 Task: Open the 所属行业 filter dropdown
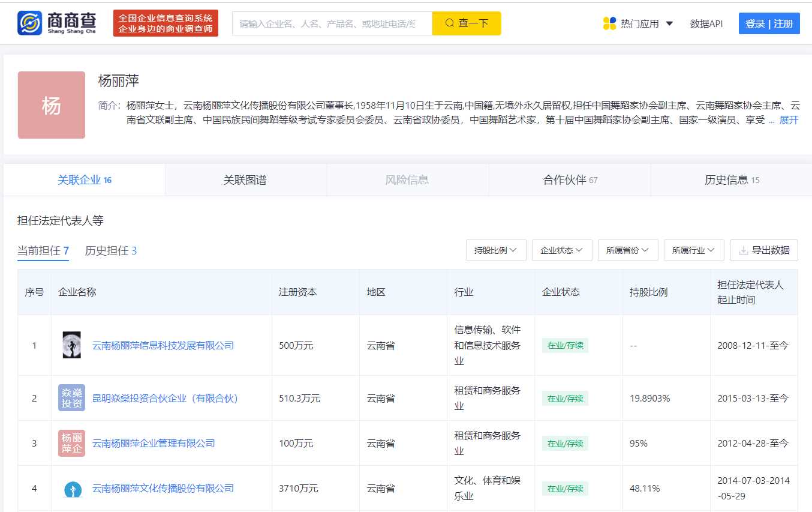694,250
